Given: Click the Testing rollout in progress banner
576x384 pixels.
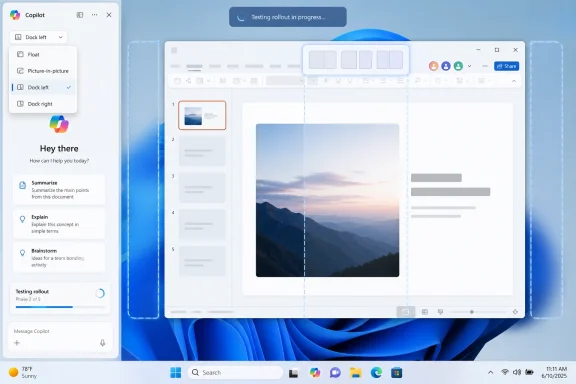Looking at the screenshot, I should click(288, 17).
